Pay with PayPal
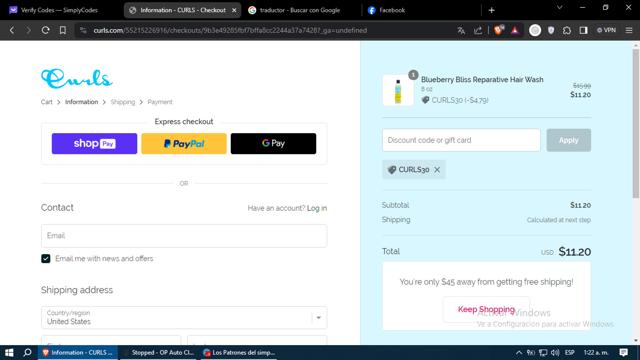The image size is (640, 360). [x=184, y=143]
